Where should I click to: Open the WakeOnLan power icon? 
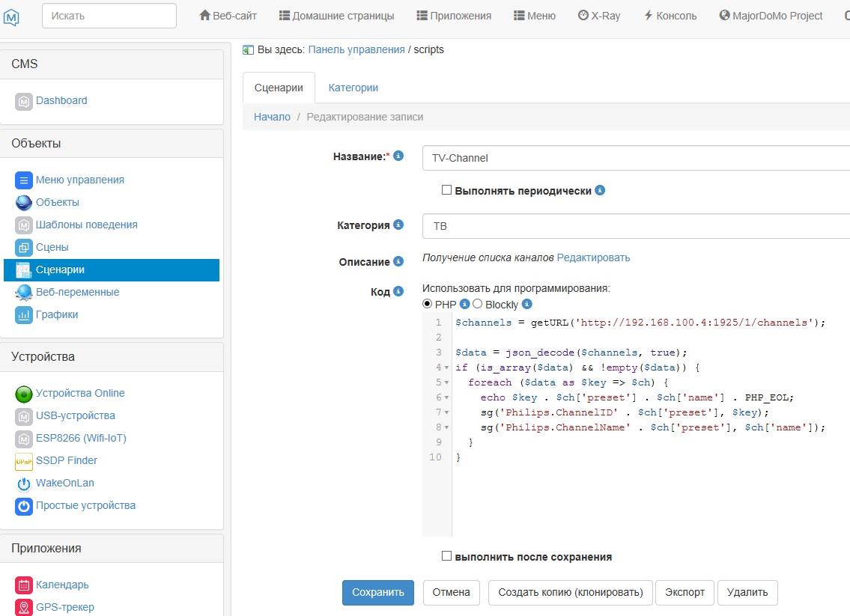[24, 484]
